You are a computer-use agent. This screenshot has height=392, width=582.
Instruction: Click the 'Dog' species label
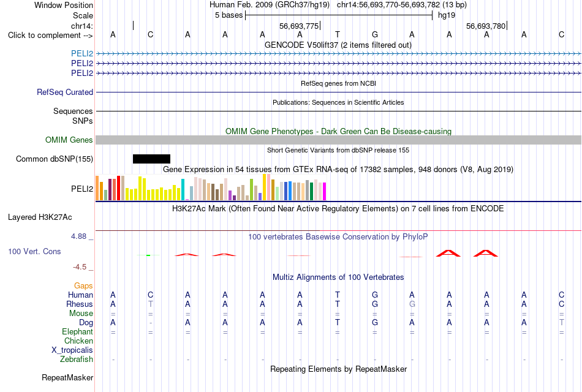tap(86, 323)
